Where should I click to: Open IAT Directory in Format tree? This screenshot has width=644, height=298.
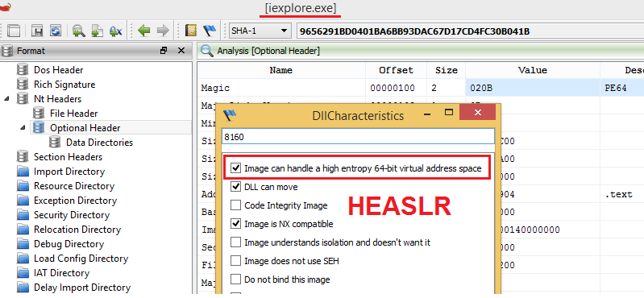61,273
